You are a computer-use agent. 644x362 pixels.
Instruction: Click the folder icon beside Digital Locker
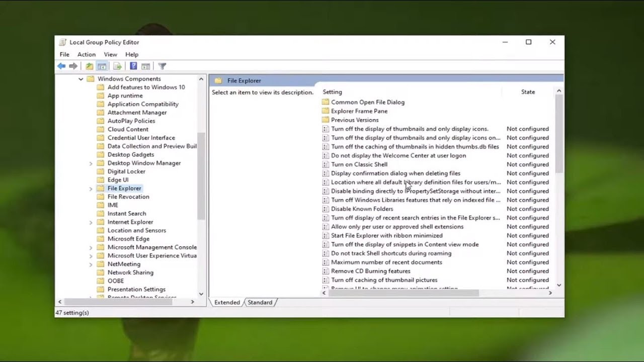pyautogui.click(x=100, y=171)
